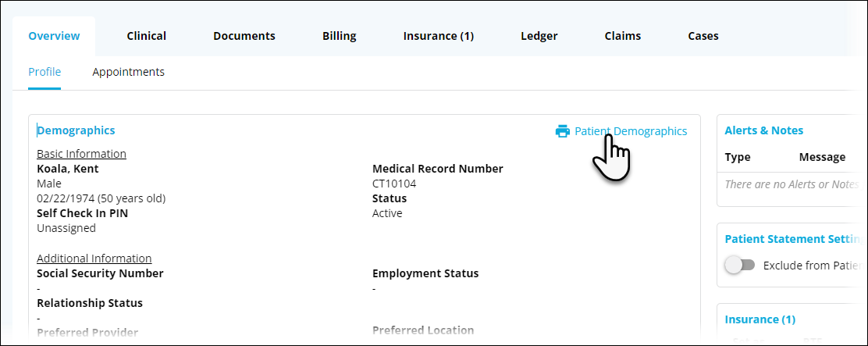
Task: Toggle the Exclude from Patient Statement switch
Action: [740, 265]
